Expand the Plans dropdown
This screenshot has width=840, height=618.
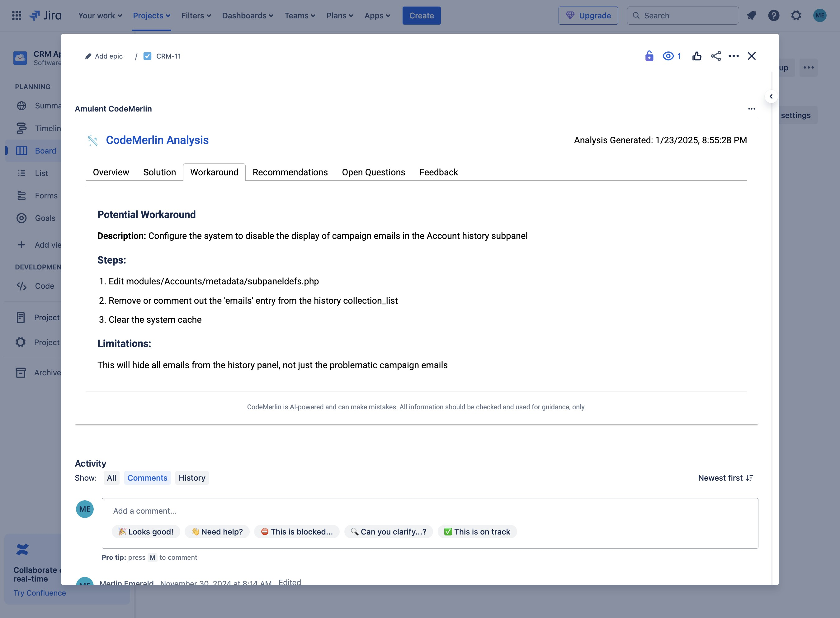(x=340, y=16)
